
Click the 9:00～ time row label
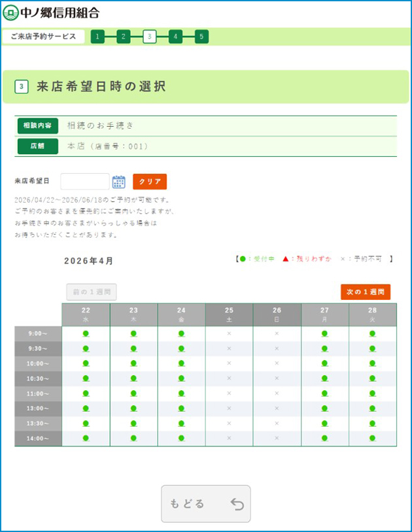click(38, 333)
